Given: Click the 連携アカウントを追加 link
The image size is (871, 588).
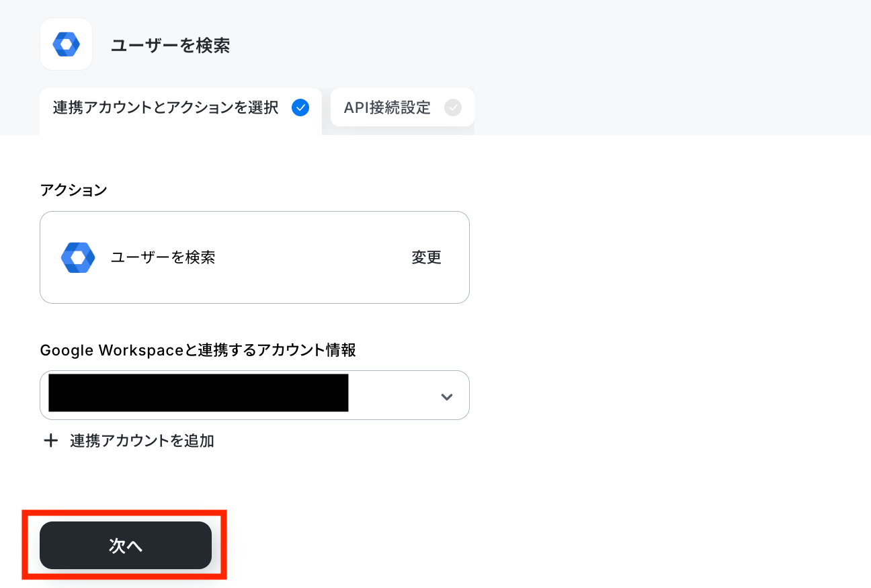Looking at the screenshot, I should click(x=142, y=441).
